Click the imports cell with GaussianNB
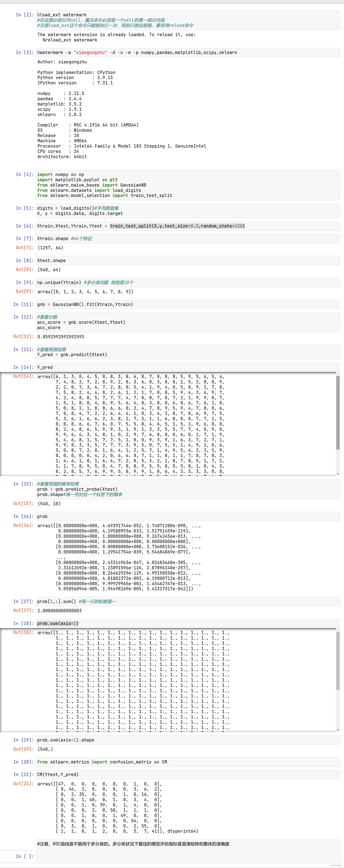Viewport: 344px width, 868px height. [188, 185]
